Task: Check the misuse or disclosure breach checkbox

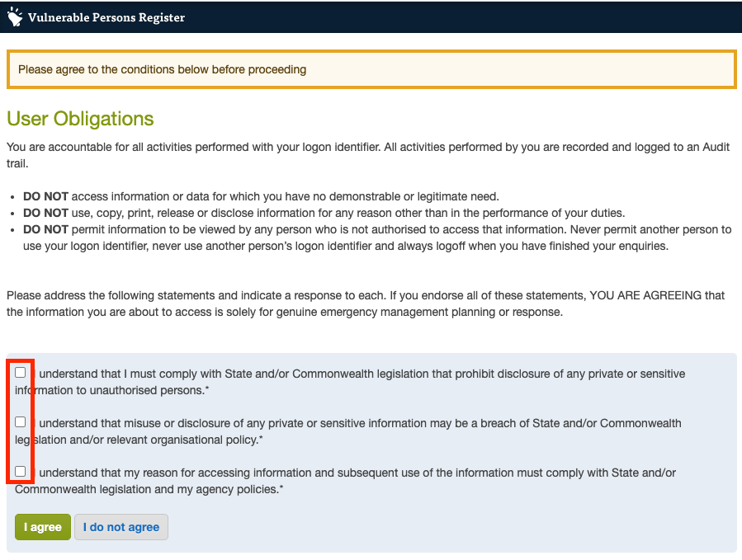Action: [x=21, y=422]
